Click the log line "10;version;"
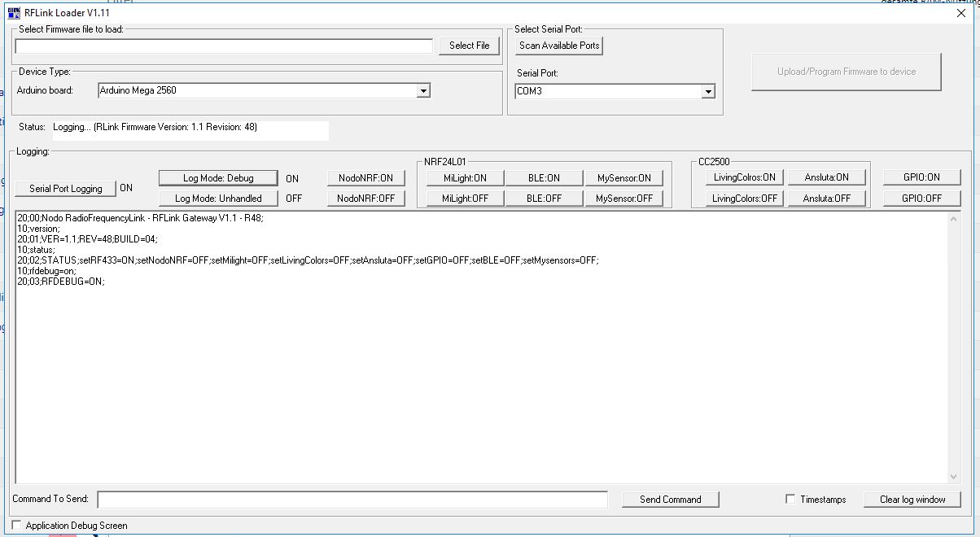Image resolution: width=980 pixels, height=537 pixels. (x=39, y=229)
